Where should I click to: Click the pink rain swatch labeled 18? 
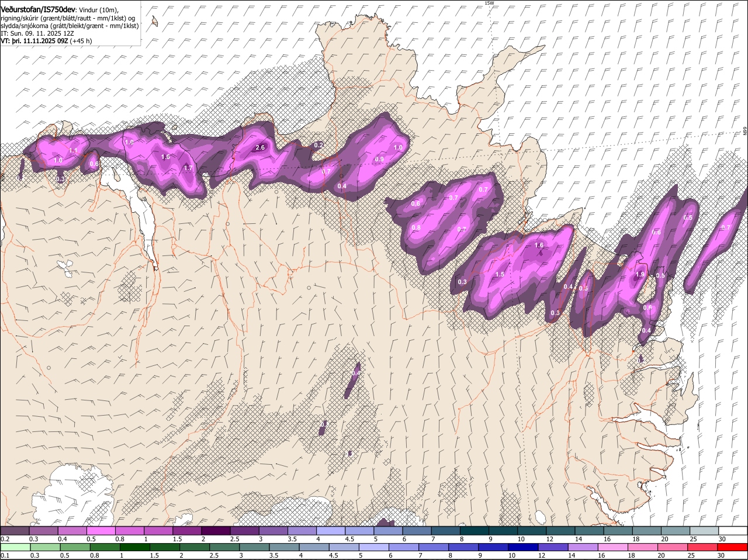pyautogui.click(x=642, y=547)
